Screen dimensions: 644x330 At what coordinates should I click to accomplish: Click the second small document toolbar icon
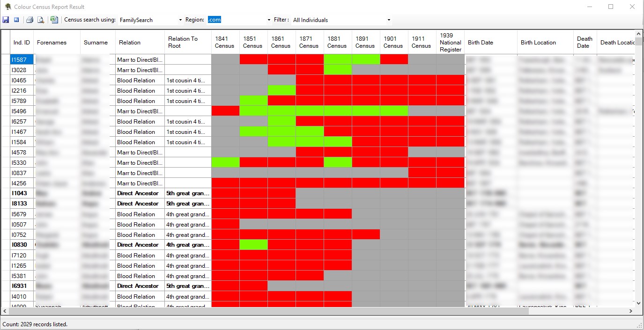(x=16, y=19)
